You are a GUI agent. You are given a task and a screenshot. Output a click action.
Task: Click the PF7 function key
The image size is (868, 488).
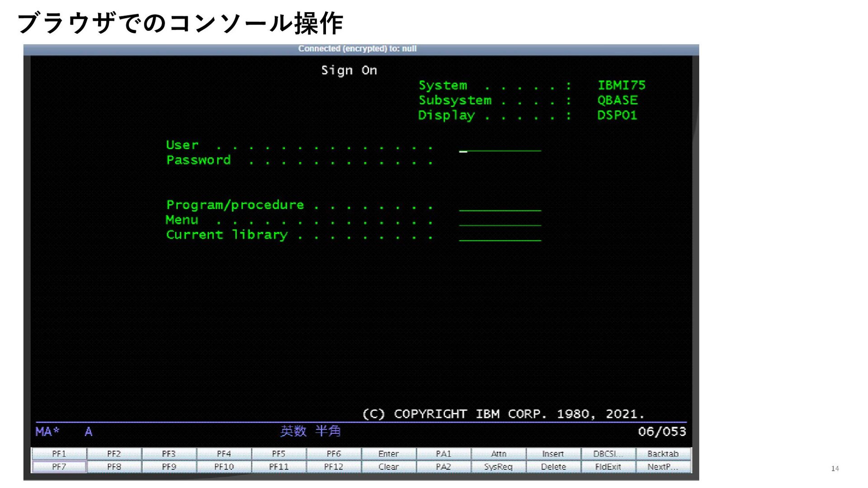[59, 467]
